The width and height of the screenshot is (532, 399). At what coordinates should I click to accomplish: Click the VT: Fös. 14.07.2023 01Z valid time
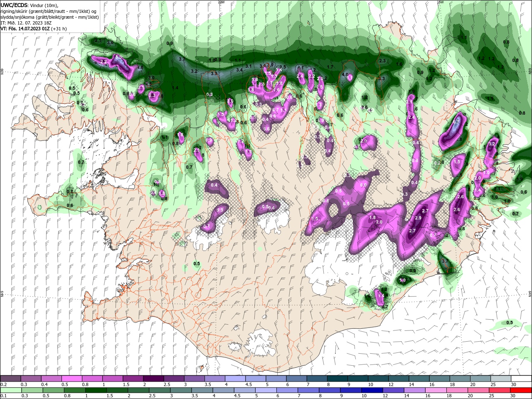pos(25,29)
